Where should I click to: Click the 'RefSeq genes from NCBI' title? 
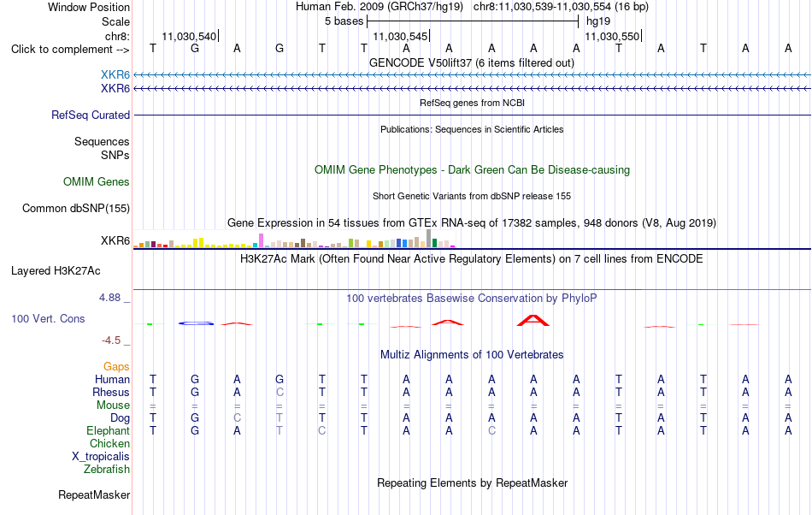point(472,104)
